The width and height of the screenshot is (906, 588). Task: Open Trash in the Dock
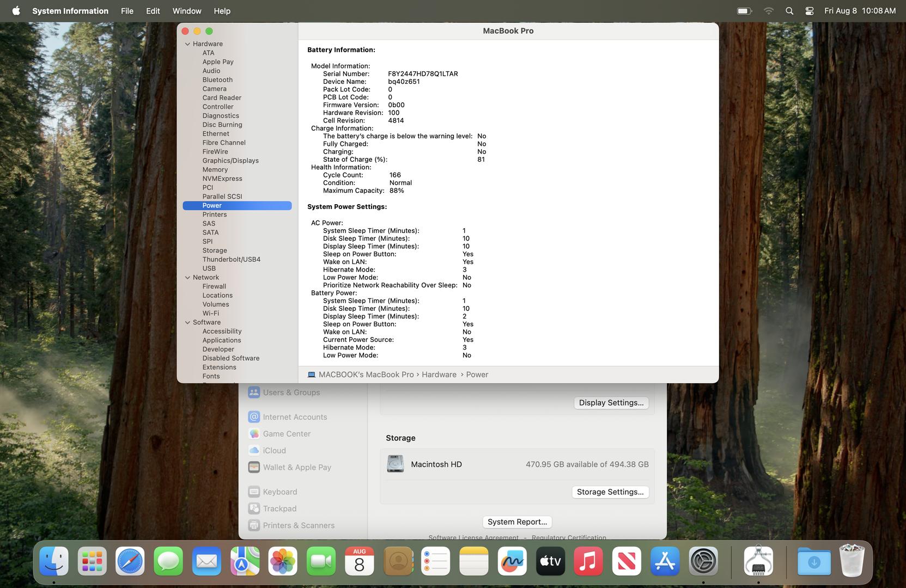pyautogui.click(x=852, y=561)
